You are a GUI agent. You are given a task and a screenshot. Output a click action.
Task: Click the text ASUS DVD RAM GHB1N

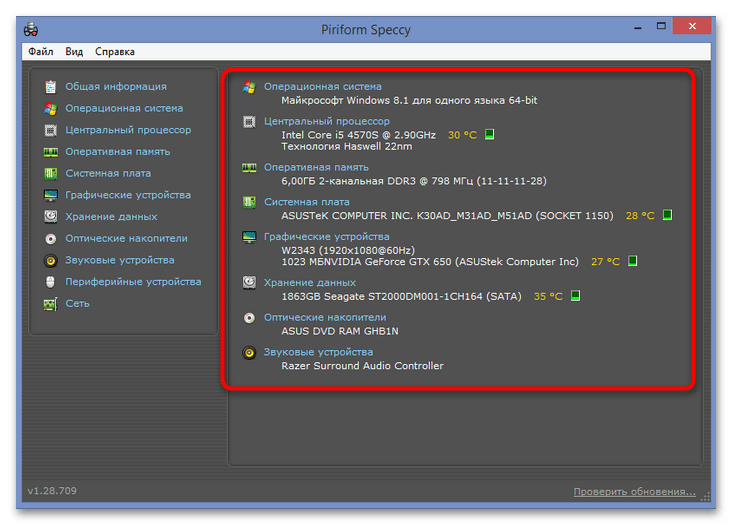point(340,331)
